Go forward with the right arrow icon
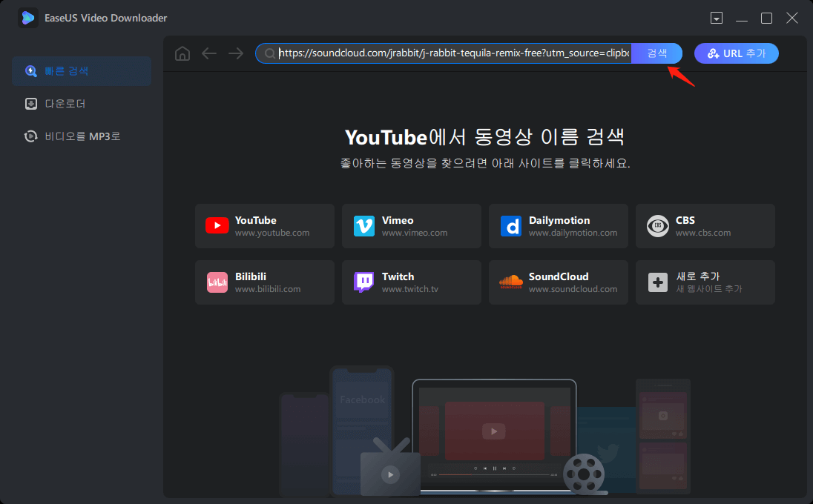The image size is (813, 504). coord(236,53)
